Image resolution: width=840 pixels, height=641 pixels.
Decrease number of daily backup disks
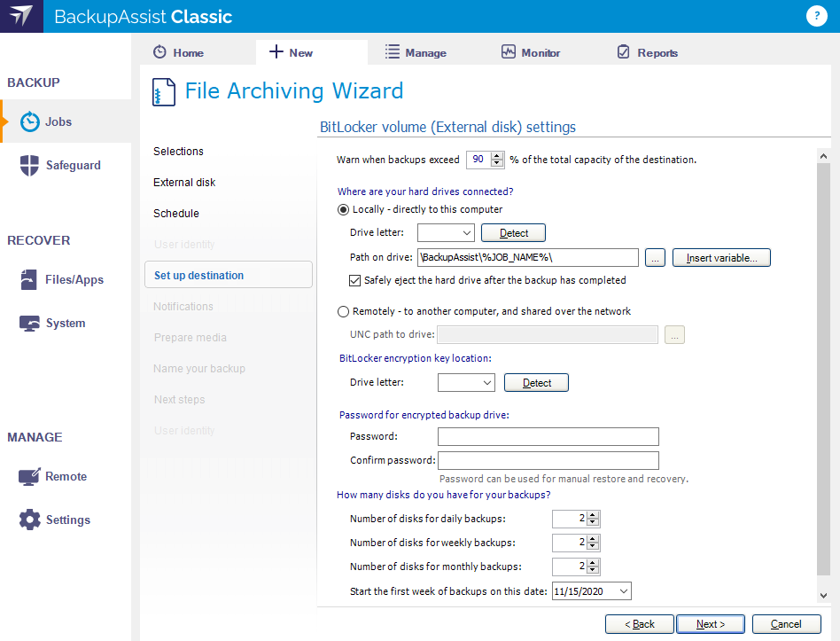point(593,522)
